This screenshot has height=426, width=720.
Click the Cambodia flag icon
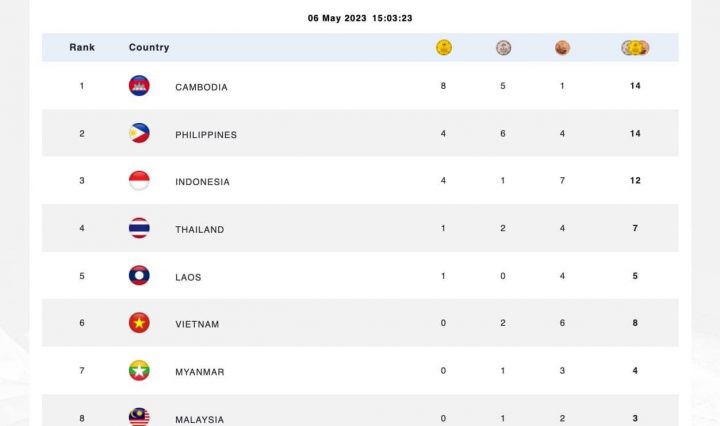coord(139,86)
